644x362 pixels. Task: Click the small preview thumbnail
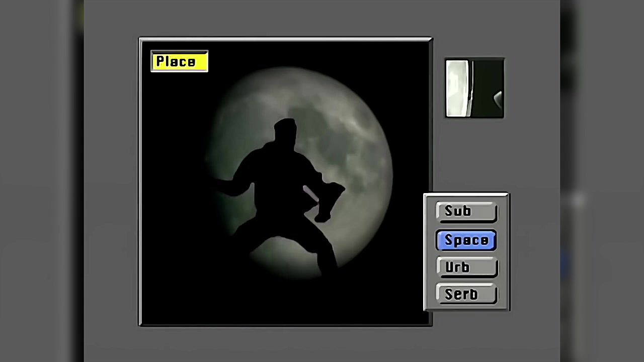[x=474, y=88]
